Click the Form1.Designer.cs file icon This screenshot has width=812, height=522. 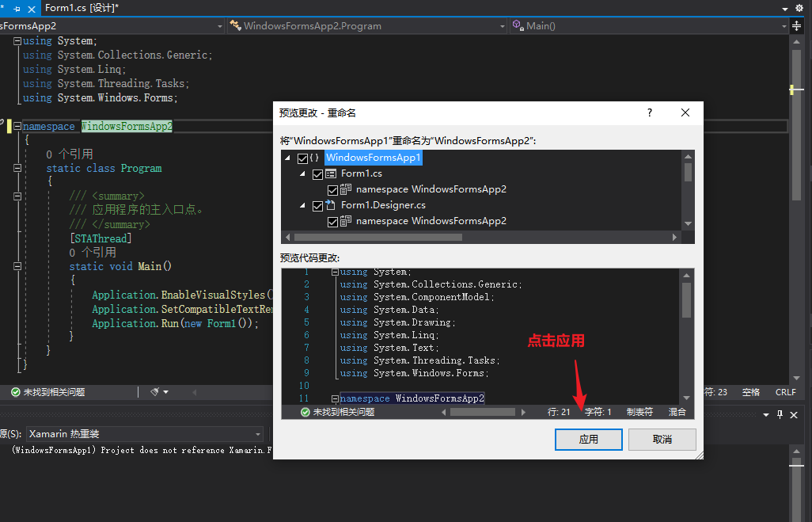point(330,205)
